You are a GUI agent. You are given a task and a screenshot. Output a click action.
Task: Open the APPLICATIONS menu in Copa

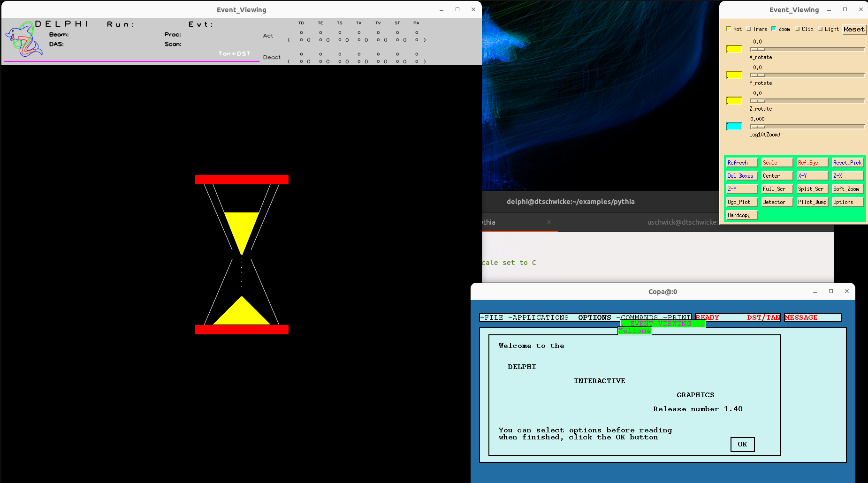click(538, 317)
